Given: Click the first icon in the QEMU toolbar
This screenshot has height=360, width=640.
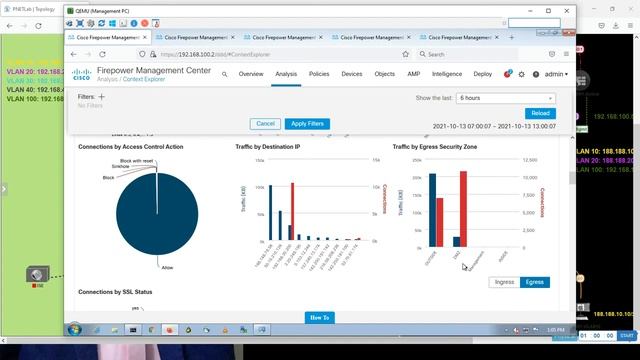Looking at the screenshot, I should tap(69, 23).
